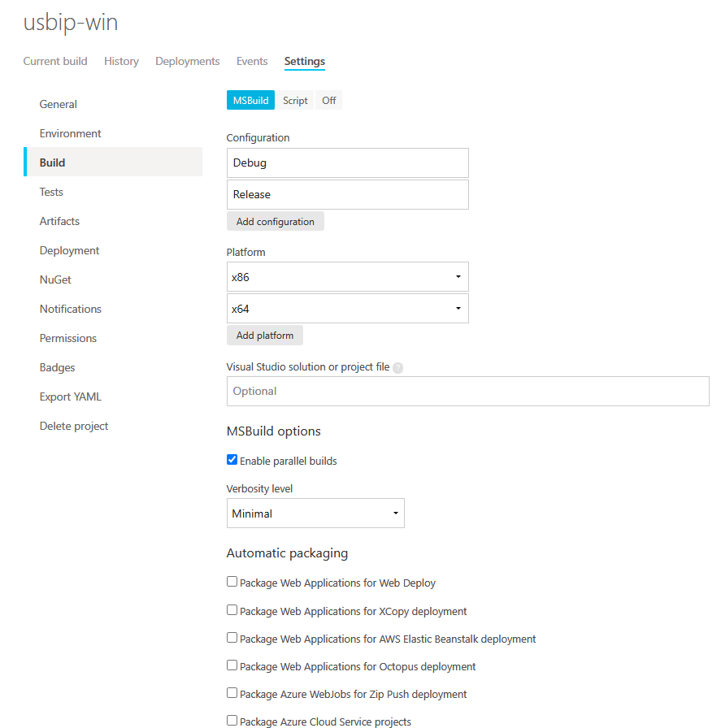Open the help tooltip for solution or project file
Viewport: 721px width, 728px height.
(397, 367)
